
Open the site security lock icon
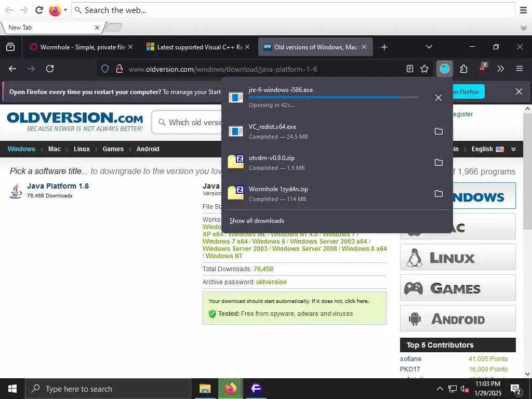point(119,69)
